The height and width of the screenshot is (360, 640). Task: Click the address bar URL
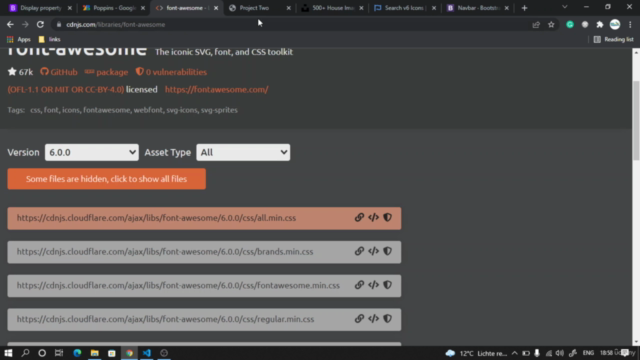pos(116,24)
